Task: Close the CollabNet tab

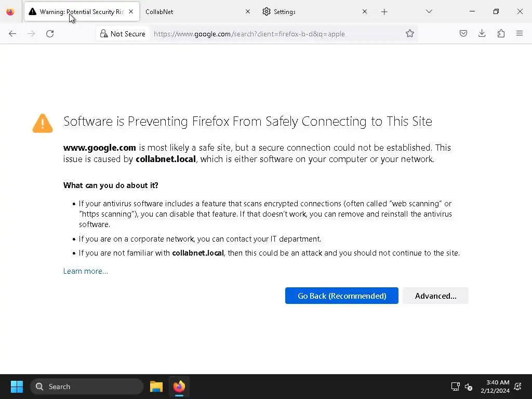Action: click(248, 11)
